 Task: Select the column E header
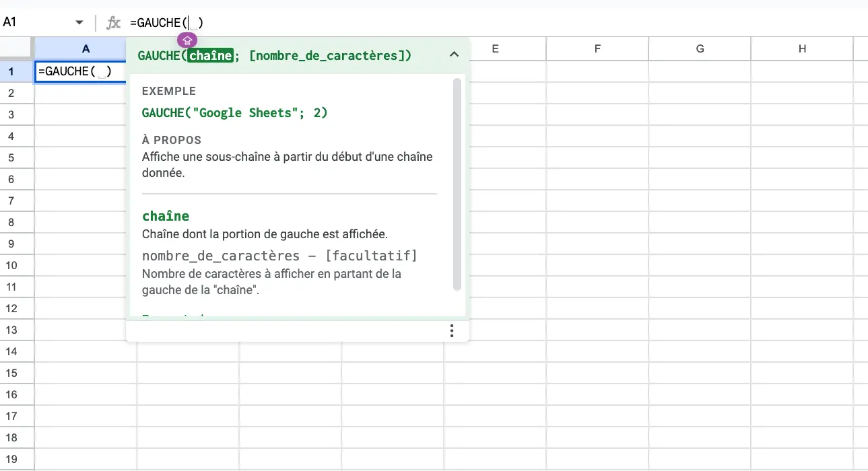495,48
